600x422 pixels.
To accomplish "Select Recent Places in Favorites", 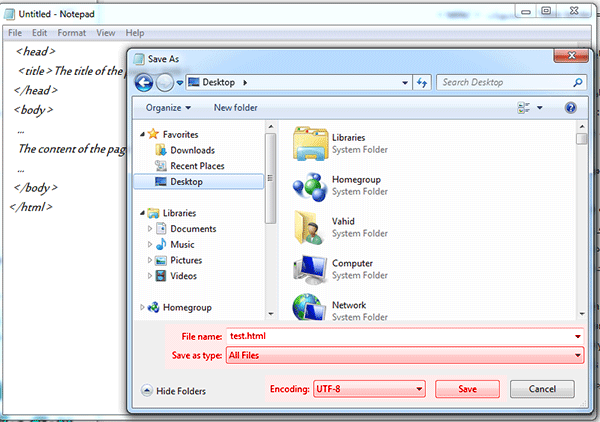I will 190,166.
